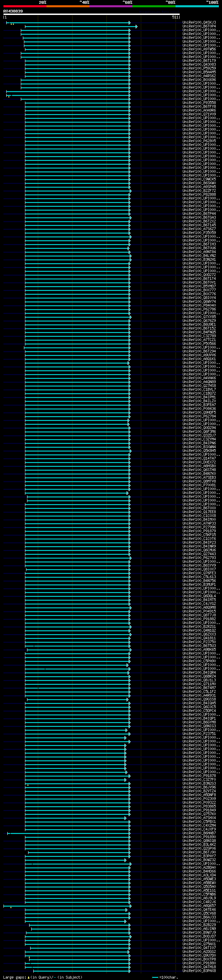
Task: Click the cyan ~100% identity color segment
Action: point(197,6)
